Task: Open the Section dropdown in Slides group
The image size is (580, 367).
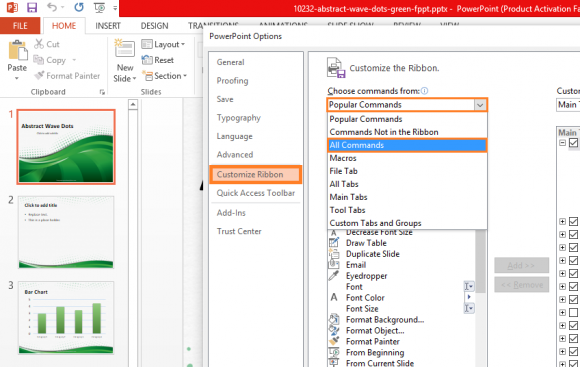Action: point(165,76)
